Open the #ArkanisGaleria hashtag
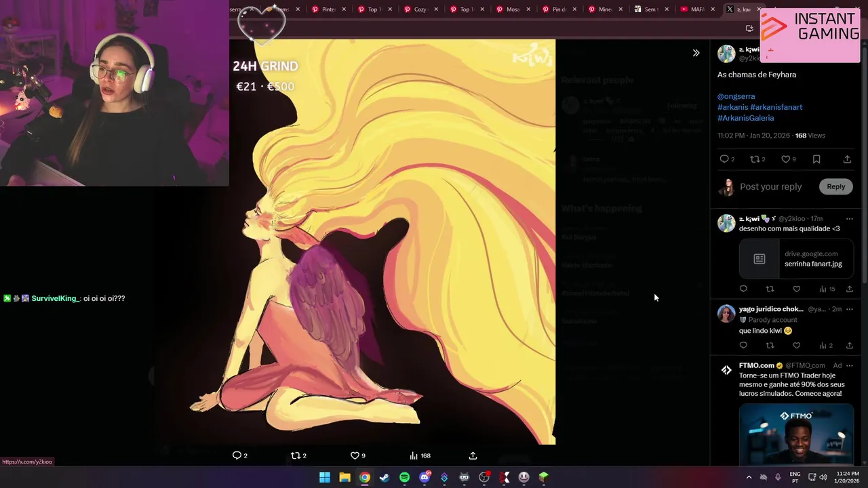 coord(745,118)
